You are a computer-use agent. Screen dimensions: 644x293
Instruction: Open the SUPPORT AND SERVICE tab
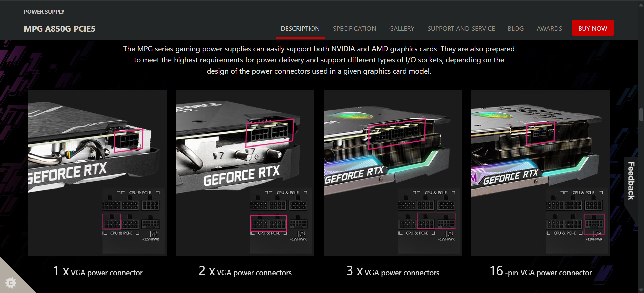coord(461,29)
